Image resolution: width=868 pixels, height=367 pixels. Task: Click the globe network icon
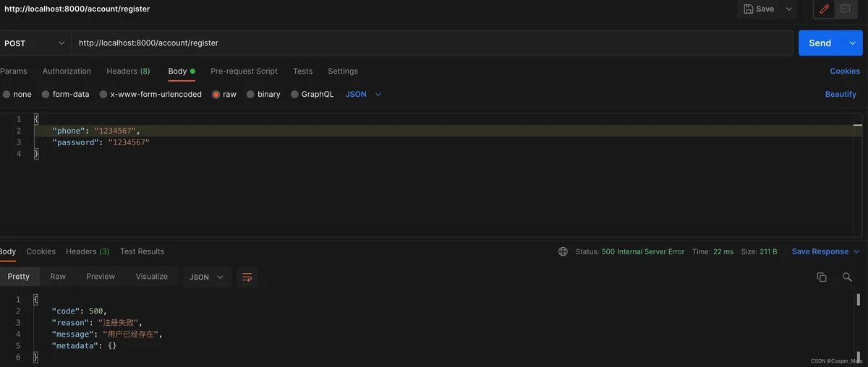pyautogui.click(x=563, y=252)
